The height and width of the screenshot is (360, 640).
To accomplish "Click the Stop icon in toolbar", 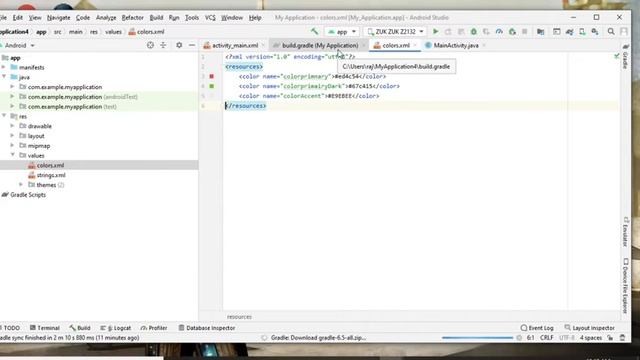I will 525,31.
